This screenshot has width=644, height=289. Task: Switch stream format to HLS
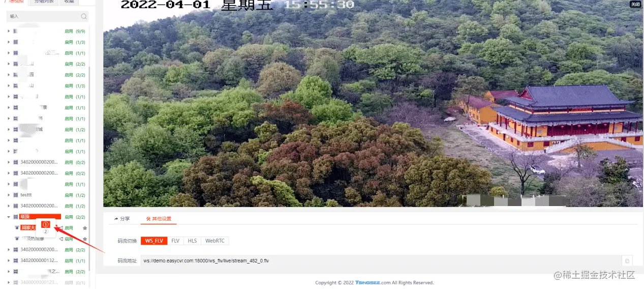[x=192, y=241]
